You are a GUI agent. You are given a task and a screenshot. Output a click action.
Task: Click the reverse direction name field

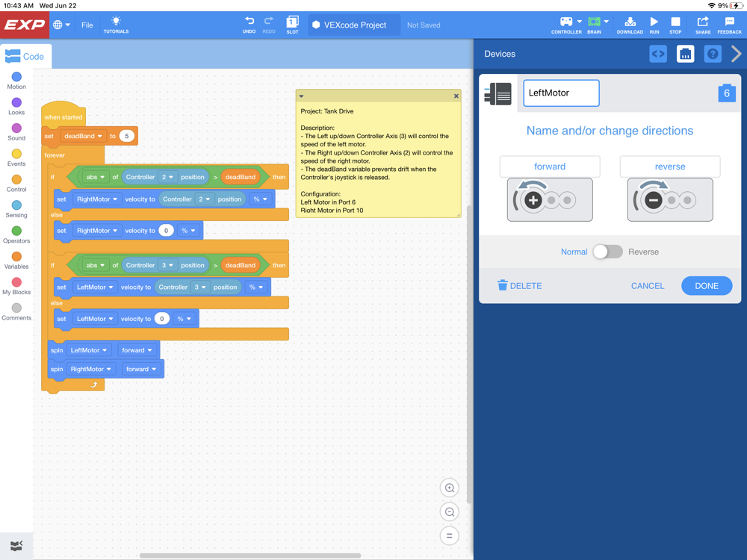[x=670, y=167]
